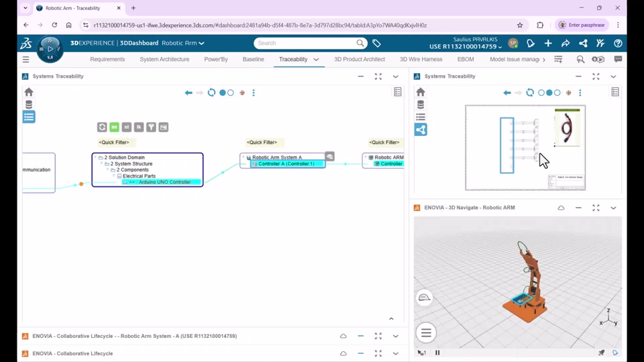Open the notifications bell icon
Image resolution: width=644 pixels, height=362 pixels.
(531, 43)
